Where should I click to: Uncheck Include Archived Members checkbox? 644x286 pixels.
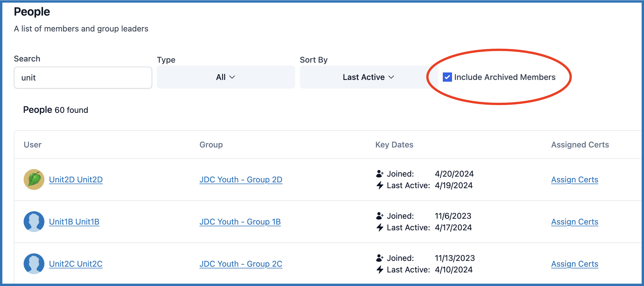[x=447, y=77]
